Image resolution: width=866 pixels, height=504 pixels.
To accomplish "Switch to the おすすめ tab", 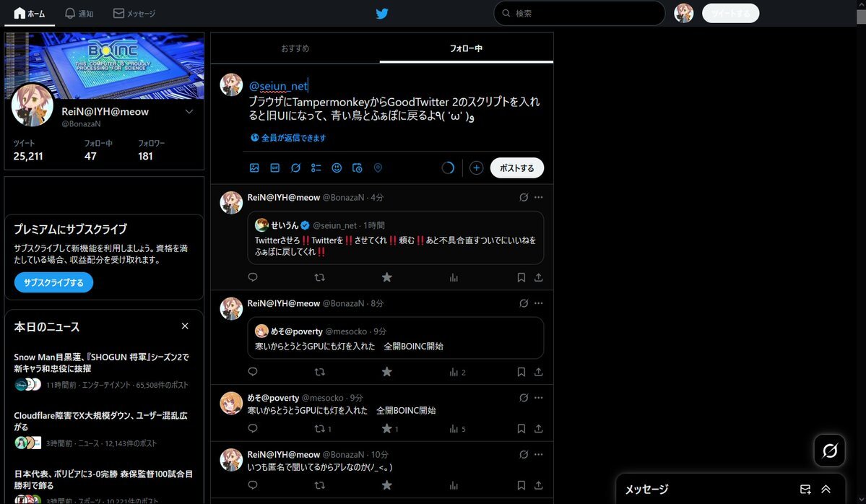I will (295, 48).
